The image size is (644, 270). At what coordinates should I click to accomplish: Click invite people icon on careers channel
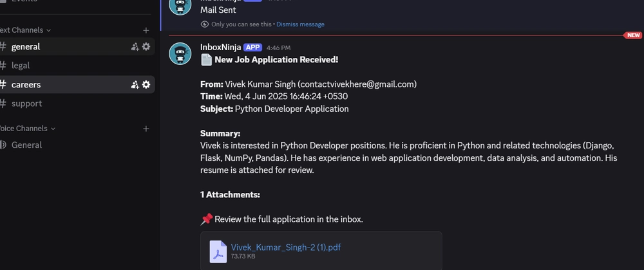(135, 84)
